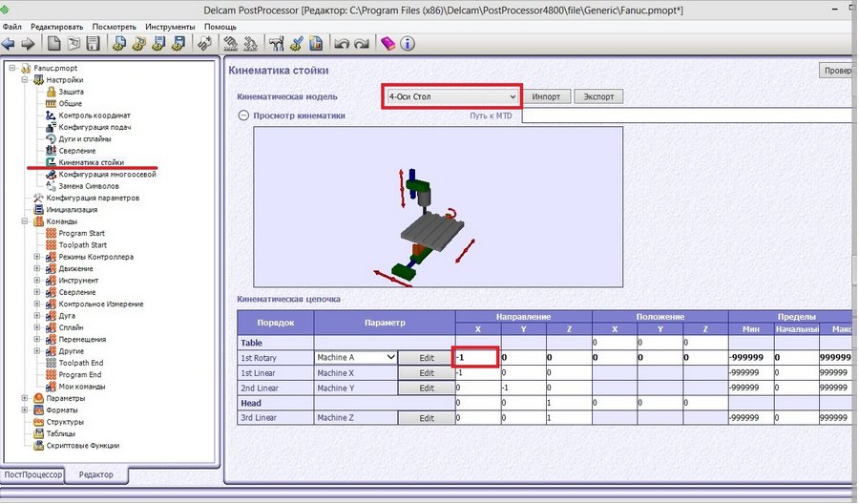Open the Файл menu
The height and width of the screenshot is (504, 859).
tap(12, 27)
